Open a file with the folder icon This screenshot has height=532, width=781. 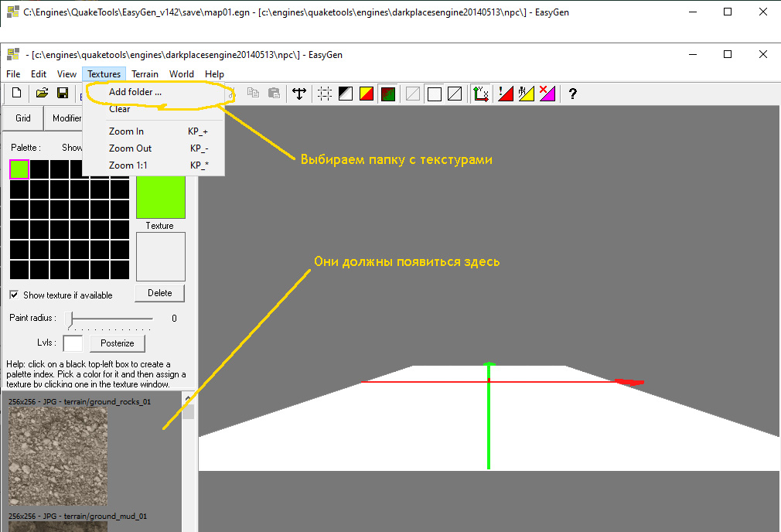[42, 93]
